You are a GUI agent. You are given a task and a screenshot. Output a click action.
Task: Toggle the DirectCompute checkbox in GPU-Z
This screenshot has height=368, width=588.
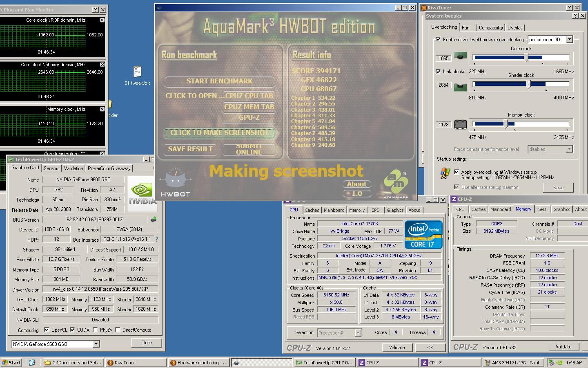tap(118, 330)
